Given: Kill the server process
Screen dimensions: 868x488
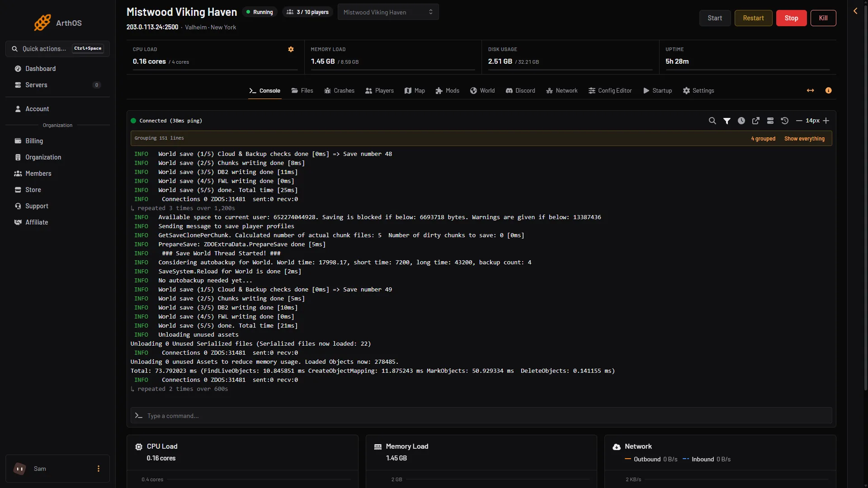Looking at the screenshot, I should pyautogui.click(x=823, y=18).
